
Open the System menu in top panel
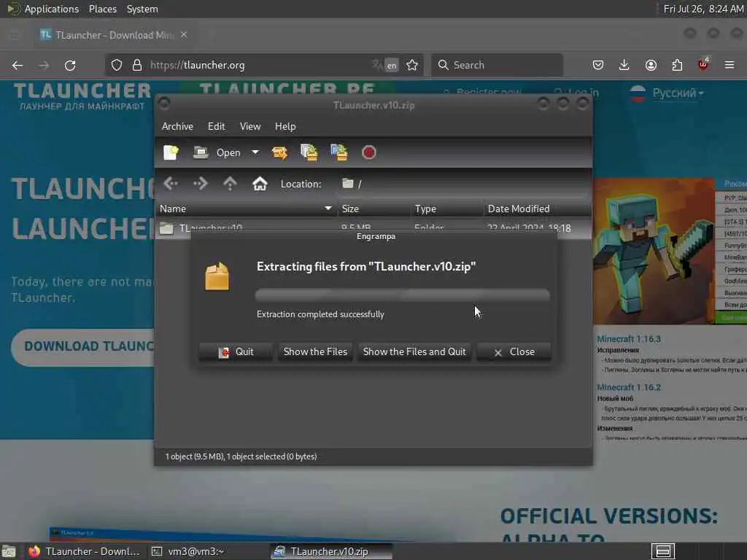click(142, 9)
